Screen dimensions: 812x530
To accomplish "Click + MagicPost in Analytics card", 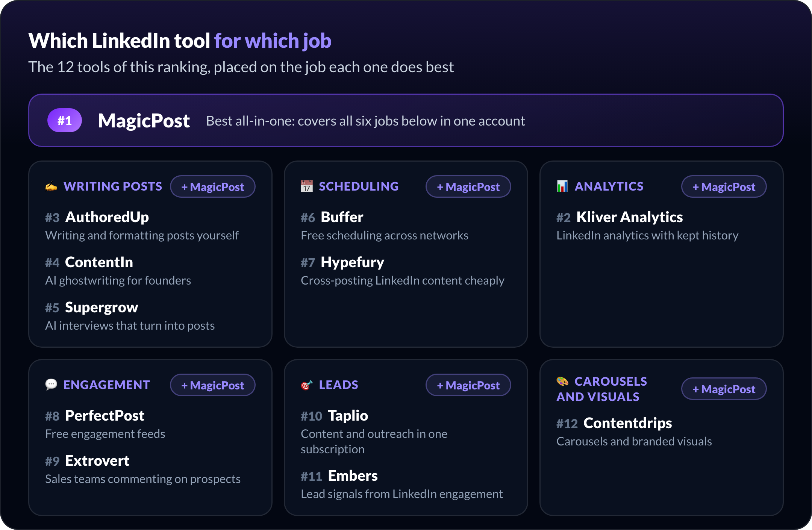I will (724, 186).
